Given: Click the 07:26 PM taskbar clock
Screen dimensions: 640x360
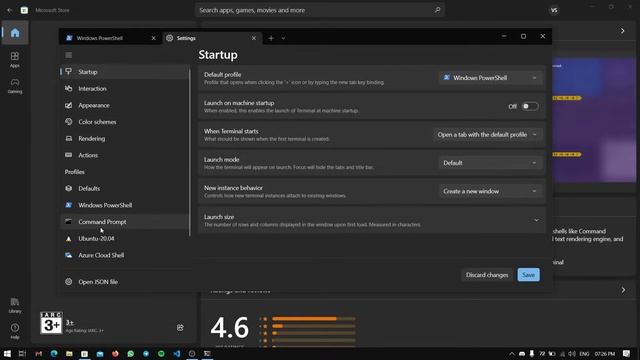Looking at the screenshot, I should [x=604, y=353].
